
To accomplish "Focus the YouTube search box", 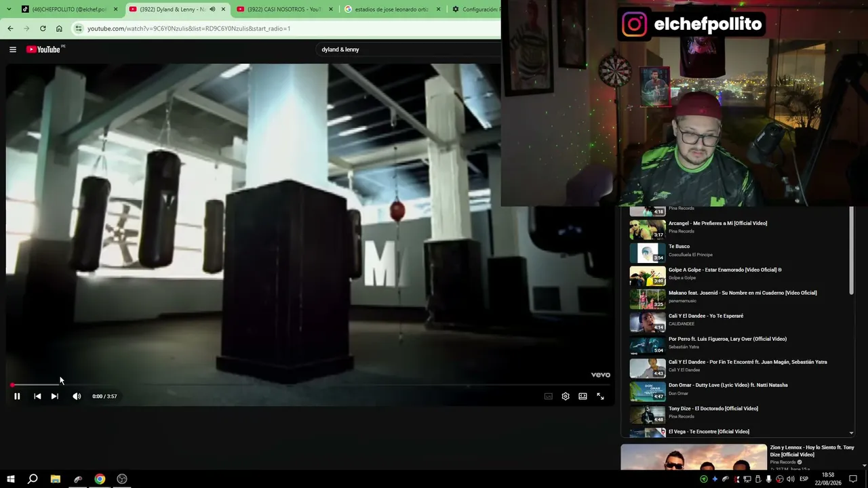I will tap(407, 49).
